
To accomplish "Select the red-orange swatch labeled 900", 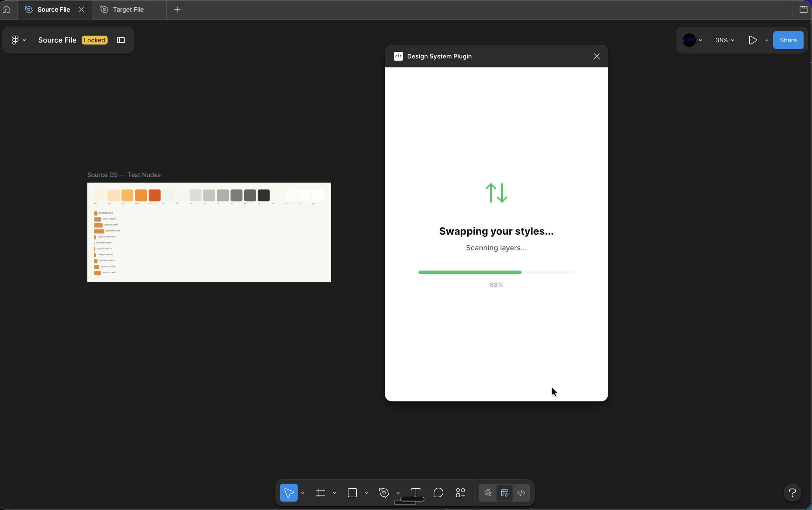I will 155,195.
